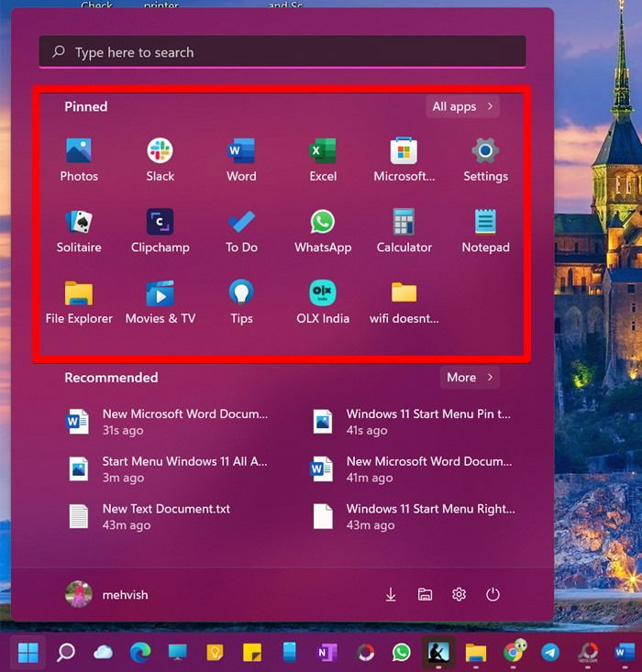
Task: Launch Excel from the Start menu
Action: 323,160
